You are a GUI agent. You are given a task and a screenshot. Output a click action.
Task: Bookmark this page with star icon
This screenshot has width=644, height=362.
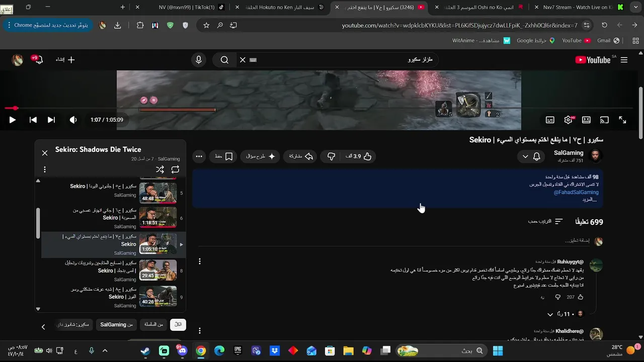tap(206, 25)
